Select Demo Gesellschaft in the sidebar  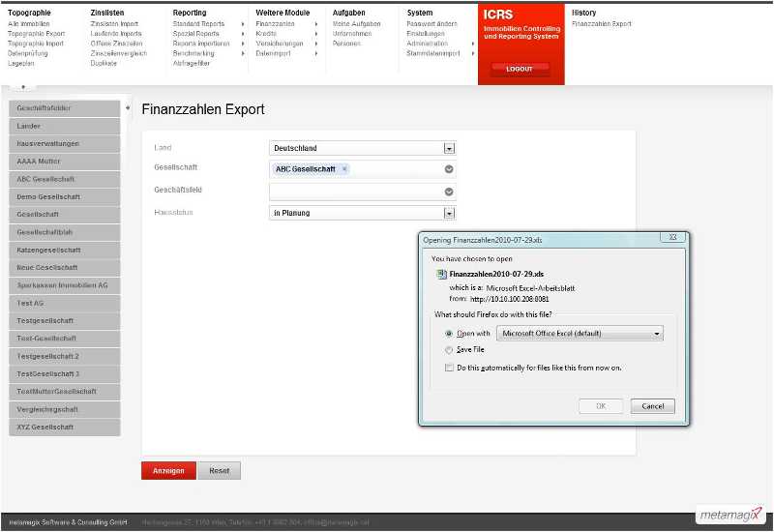64,197
